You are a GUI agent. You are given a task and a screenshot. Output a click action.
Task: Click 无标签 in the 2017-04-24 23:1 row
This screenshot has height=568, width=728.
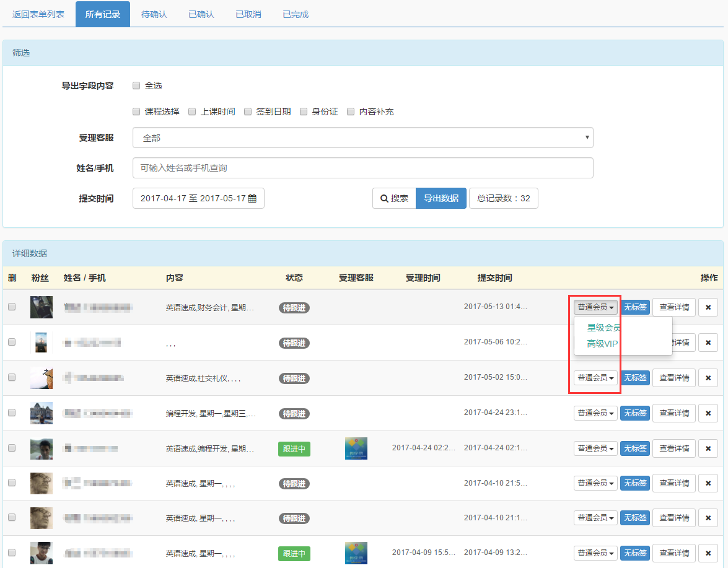pyautogui.click(x=635, y=413)
